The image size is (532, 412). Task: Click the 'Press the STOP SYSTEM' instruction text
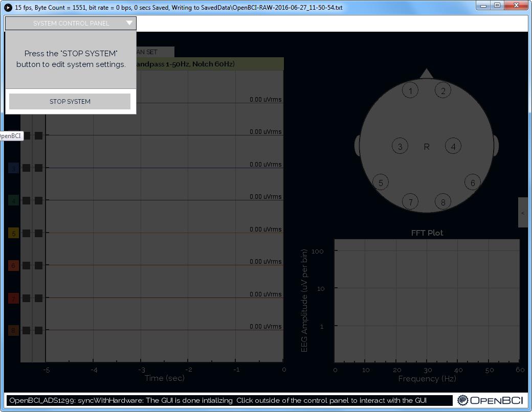click(71, 59)
